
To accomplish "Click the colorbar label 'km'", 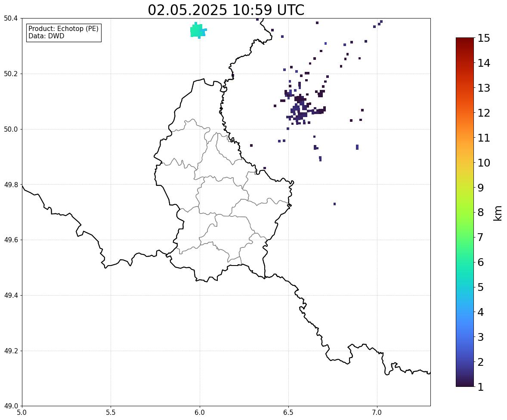I will pos(498,213).
